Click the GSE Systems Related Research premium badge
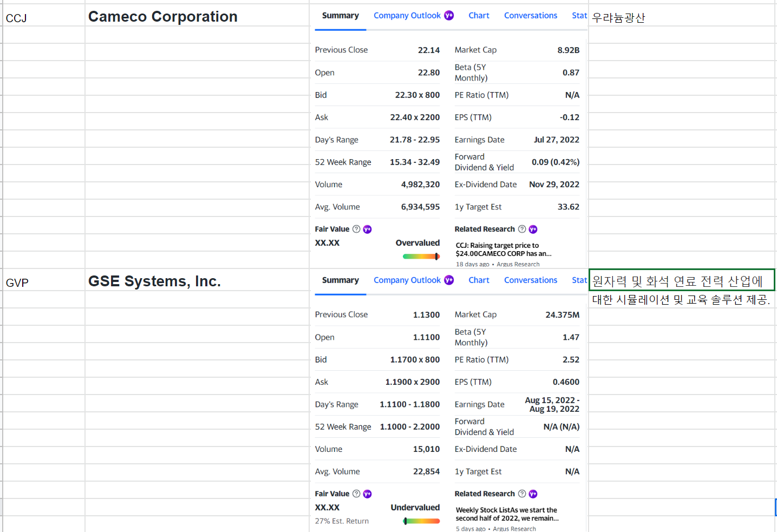The image size is (777, 532). coord(533,494)
